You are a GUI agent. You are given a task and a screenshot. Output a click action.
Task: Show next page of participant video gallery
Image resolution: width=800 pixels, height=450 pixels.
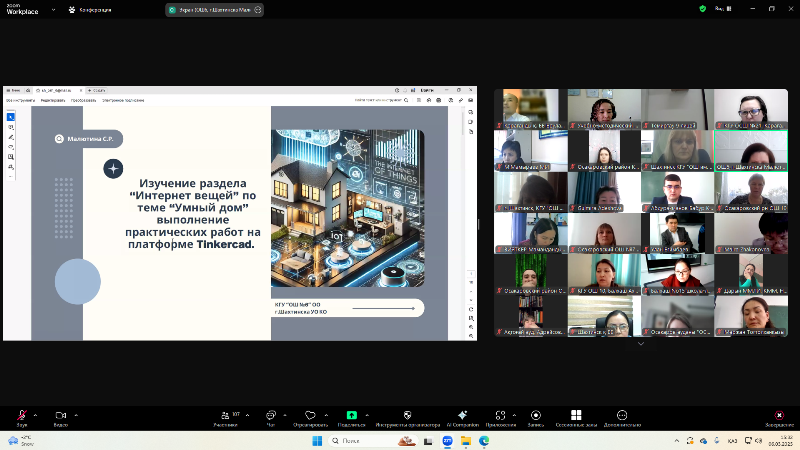[x=640, y=343]
